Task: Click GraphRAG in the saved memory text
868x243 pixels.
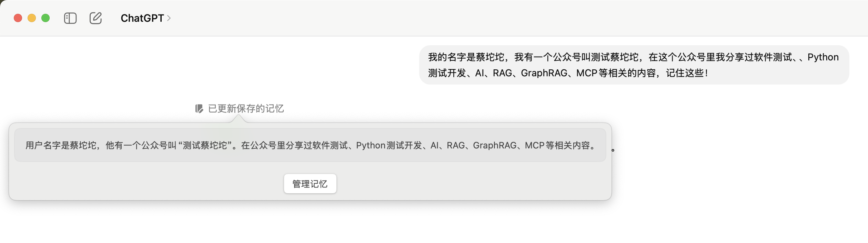Action: 494,145
